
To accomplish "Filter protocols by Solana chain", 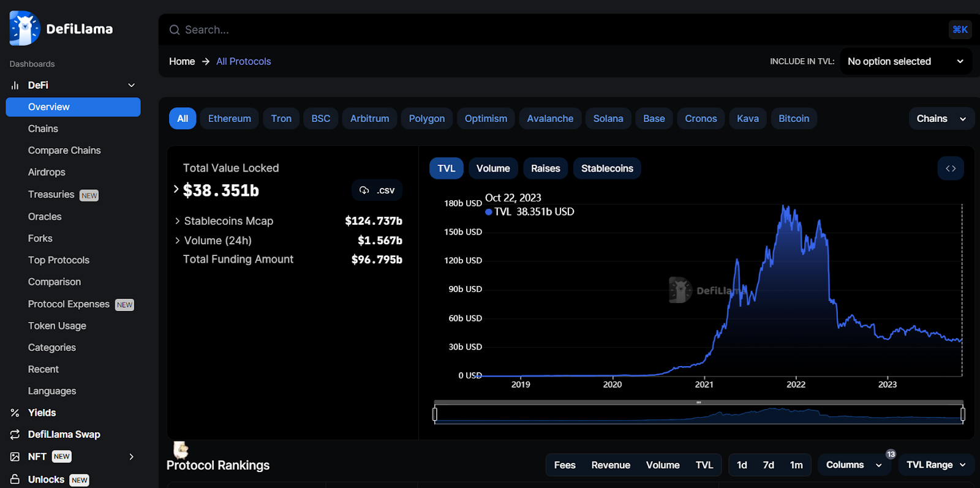I will [x=608, y=119].
